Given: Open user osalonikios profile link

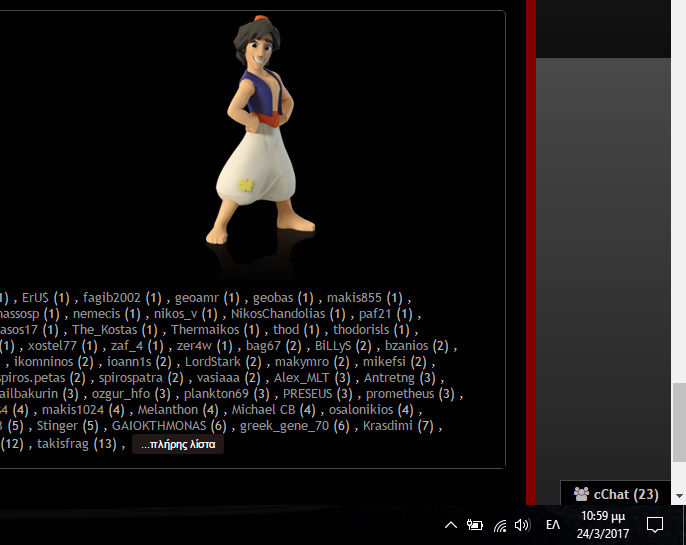Looking at the screenshot, I should pos(361,410).
